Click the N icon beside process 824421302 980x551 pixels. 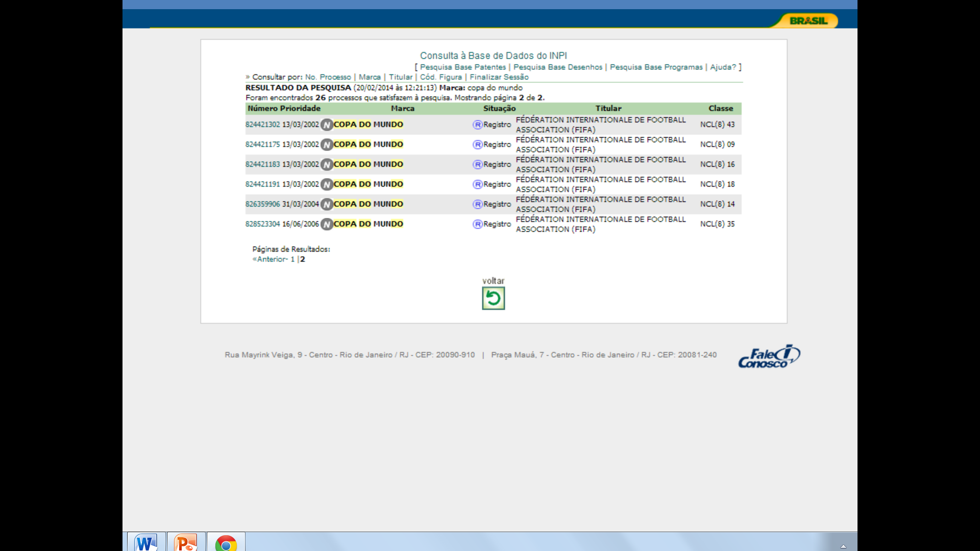tap(327, 125)
